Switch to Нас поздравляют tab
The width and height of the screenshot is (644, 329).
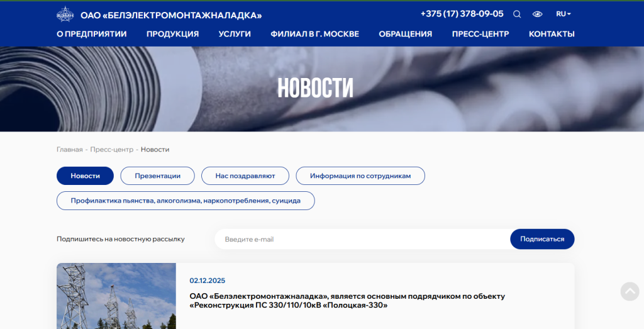[245, 176]
